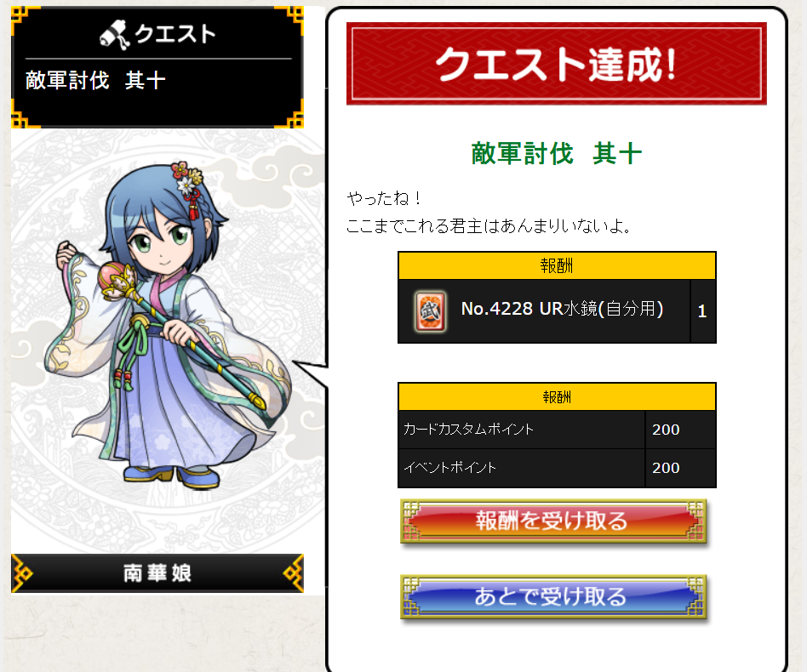Viewport: 807px width, 672px height.
Task: Click the クエスト達成! red banner
Action: tap(557, 64)
